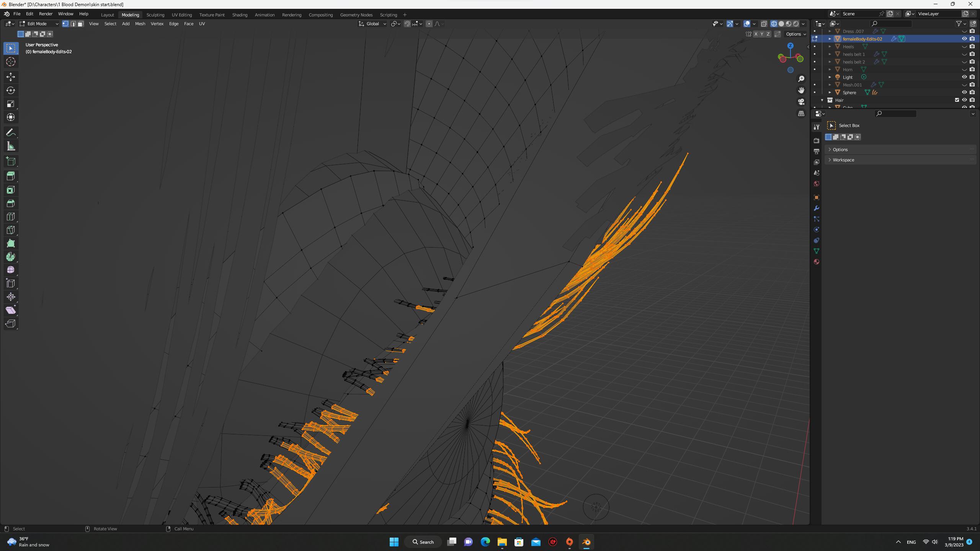Click blue Z axis on navigation gizmo
The height and width of the screenshot is (551, 980).
point(791,46)
